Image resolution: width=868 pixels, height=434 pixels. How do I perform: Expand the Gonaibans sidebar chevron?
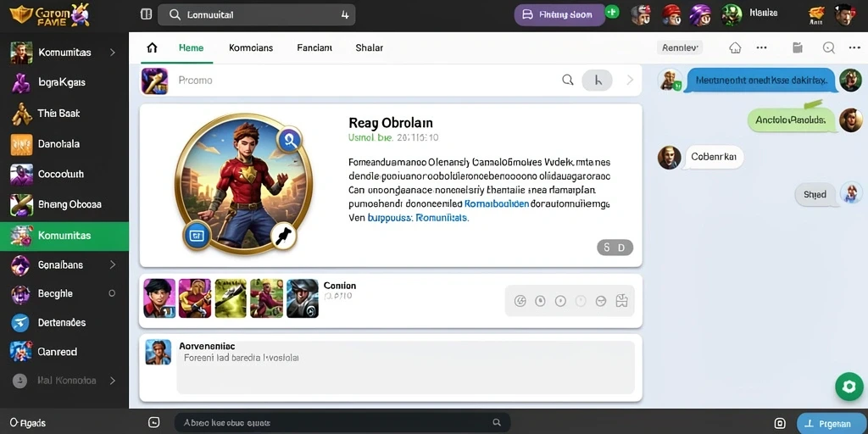pyautogui.click(x=113, y=264)
